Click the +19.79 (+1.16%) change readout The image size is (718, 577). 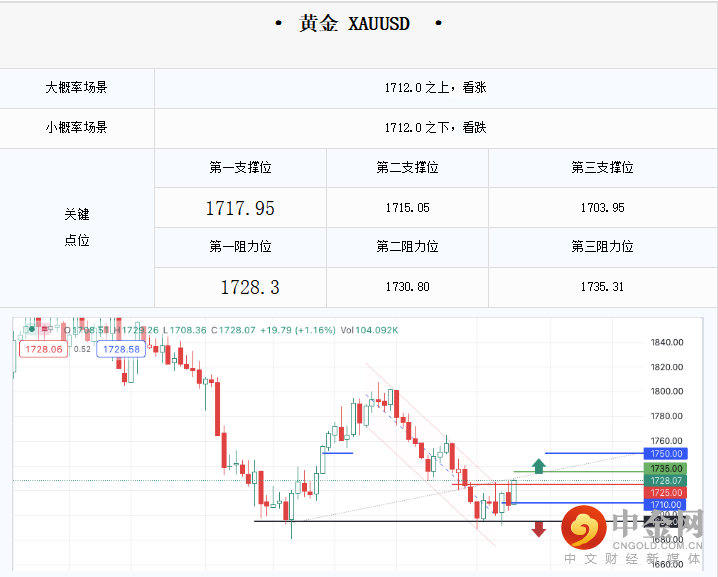(x=298, y=330)
